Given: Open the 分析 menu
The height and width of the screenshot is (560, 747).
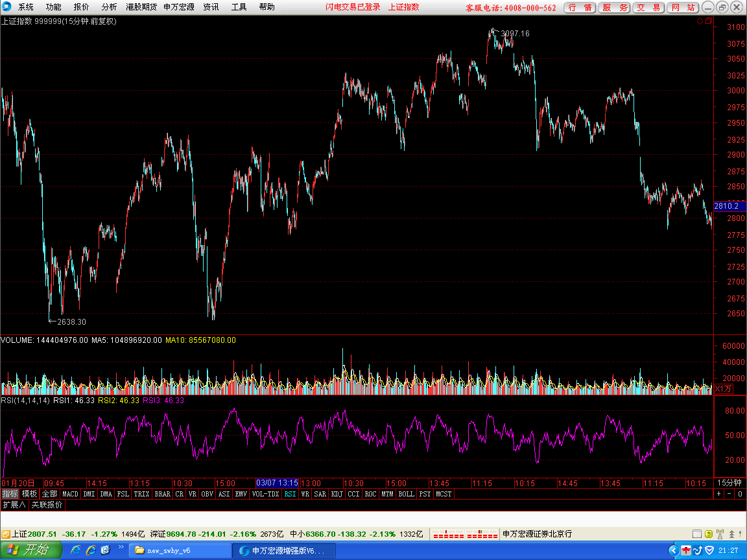Looking at the screenshot, I should tap(109, 7).
